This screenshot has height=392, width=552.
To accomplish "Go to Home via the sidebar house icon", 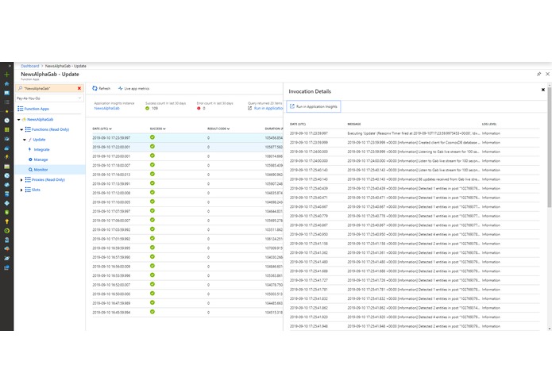I will pos(6,83).
